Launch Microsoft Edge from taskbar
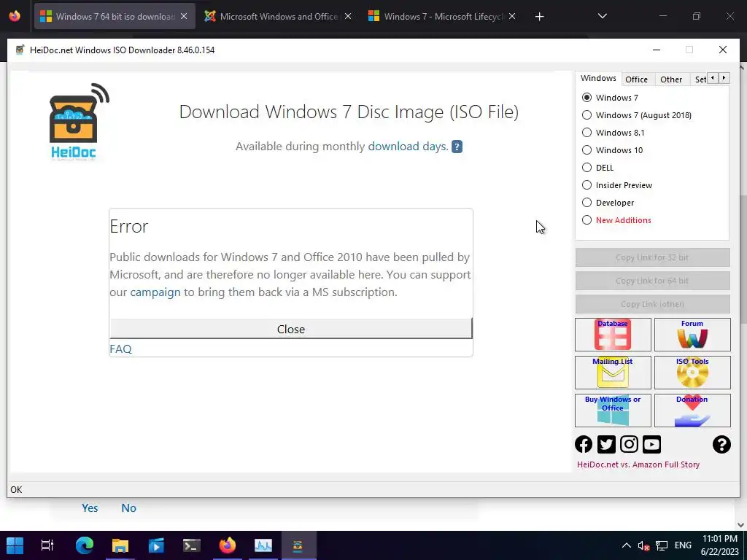Screen dimensions: 747x560 click(x=85, y=545)
